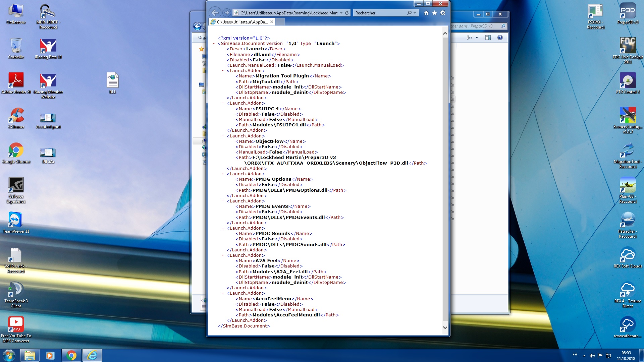The height and width of the screenshot is (362, 644).
Task: Collapse AccuFeelMenu Launch.Addon node
Action: coord(223,293)
